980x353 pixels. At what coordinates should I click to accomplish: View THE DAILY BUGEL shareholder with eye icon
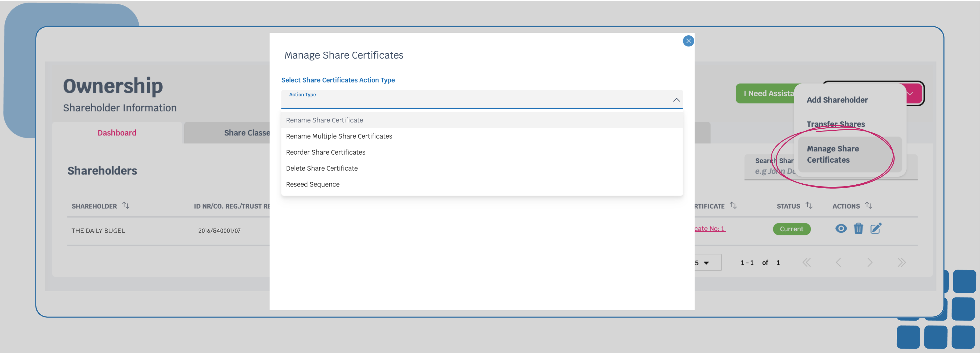pyautogui.click(x=841, y=229)
